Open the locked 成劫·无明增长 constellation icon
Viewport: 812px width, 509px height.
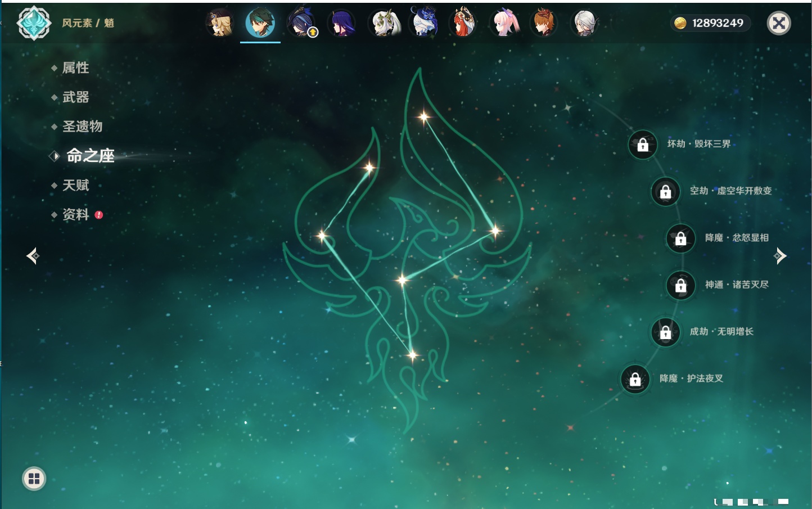point(665,332)
